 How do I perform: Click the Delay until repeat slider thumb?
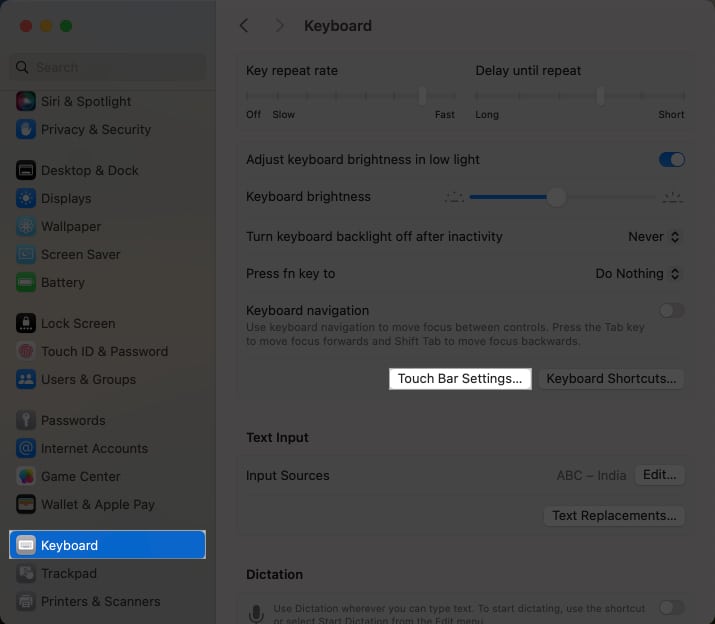(x=601, y=96)
